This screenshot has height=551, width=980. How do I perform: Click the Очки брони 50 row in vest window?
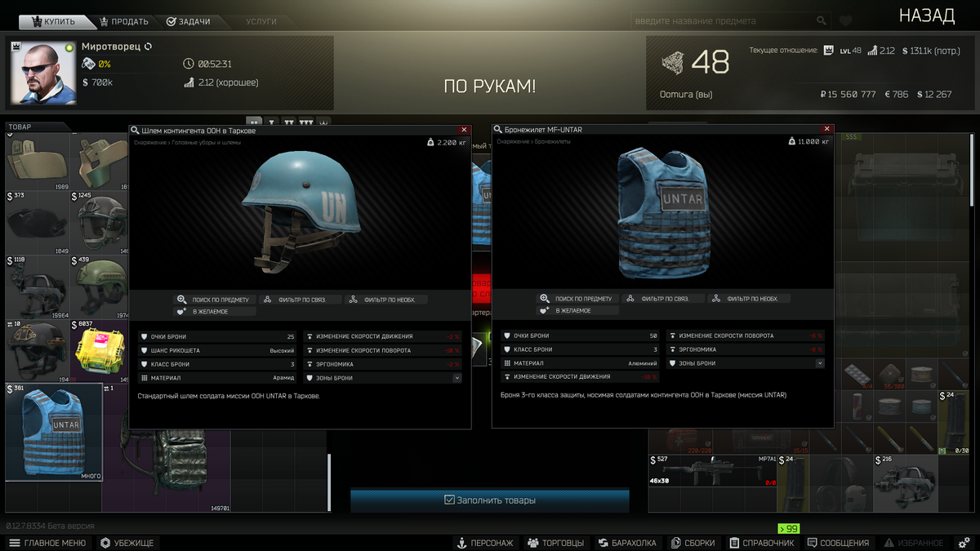[580, 335]
